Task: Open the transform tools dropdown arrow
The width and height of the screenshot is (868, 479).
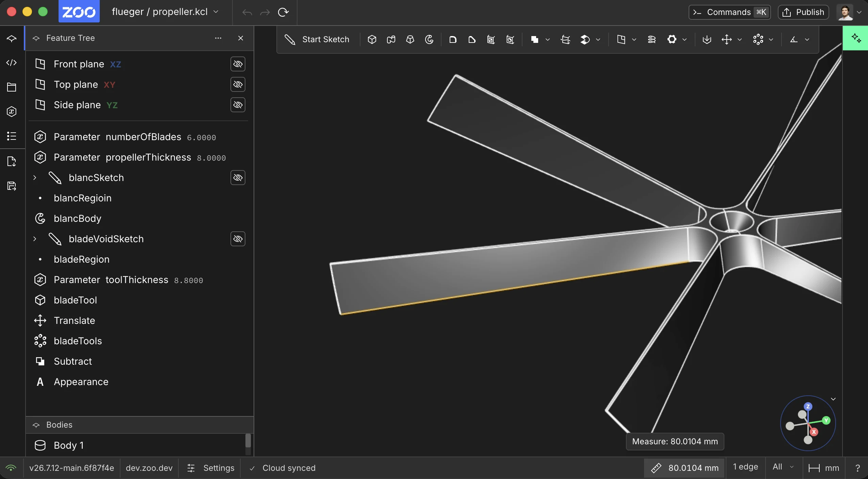Action: click(740, 39)
